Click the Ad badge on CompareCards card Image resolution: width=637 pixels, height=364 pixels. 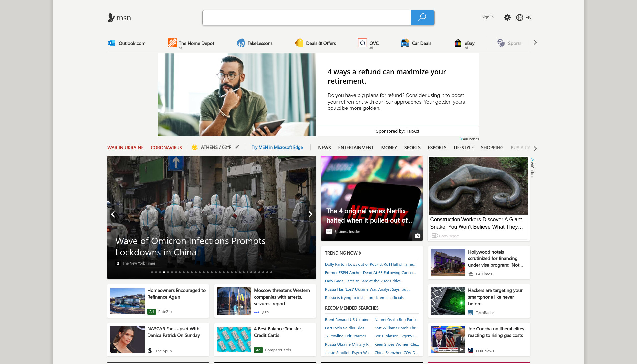[x=258, y=350]
